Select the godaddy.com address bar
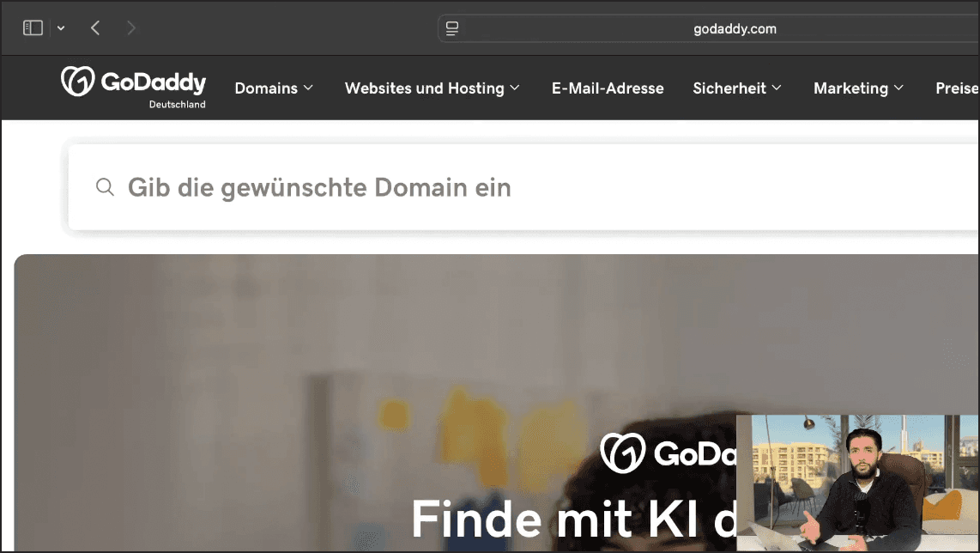The height and width of the screenshot is (553, 980). 709,29
